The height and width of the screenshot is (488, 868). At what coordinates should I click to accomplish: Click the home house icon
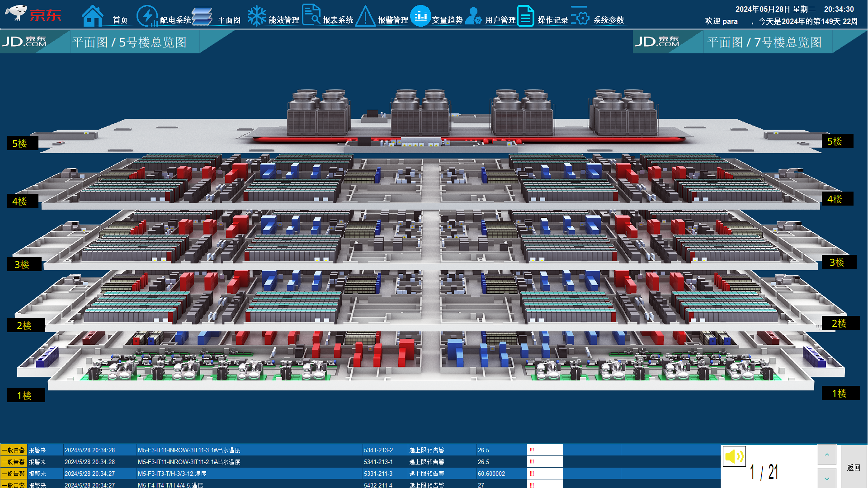93,16
